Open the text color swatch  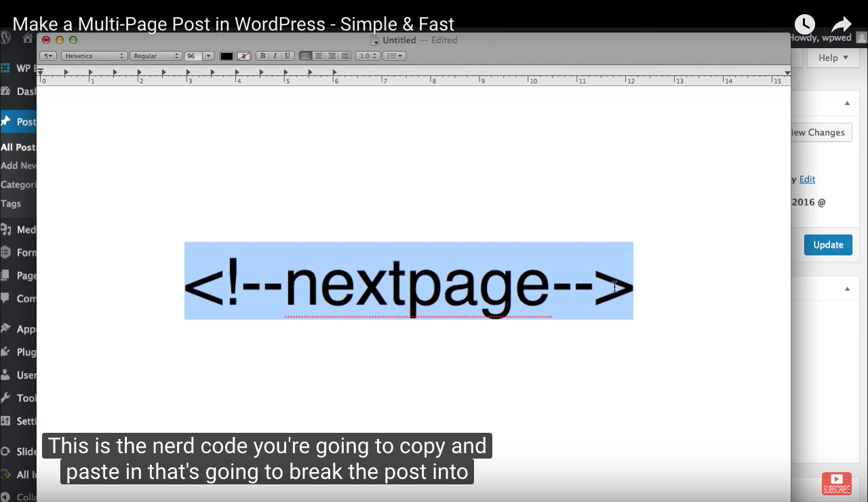click(226, 56)
